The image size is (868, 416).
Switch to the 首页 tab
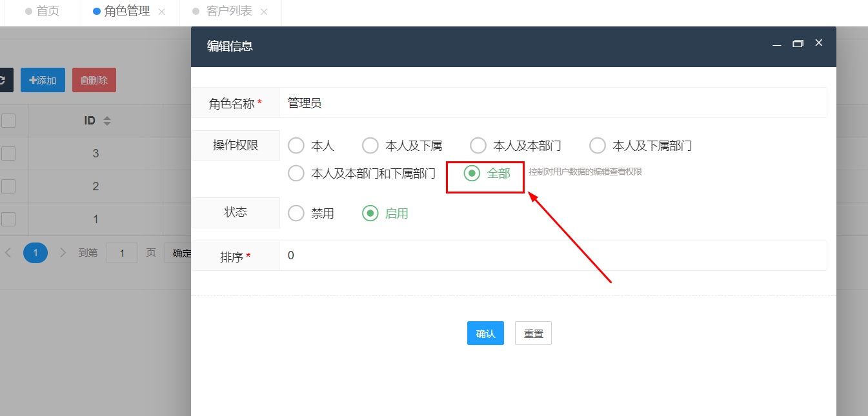(42, 12)
